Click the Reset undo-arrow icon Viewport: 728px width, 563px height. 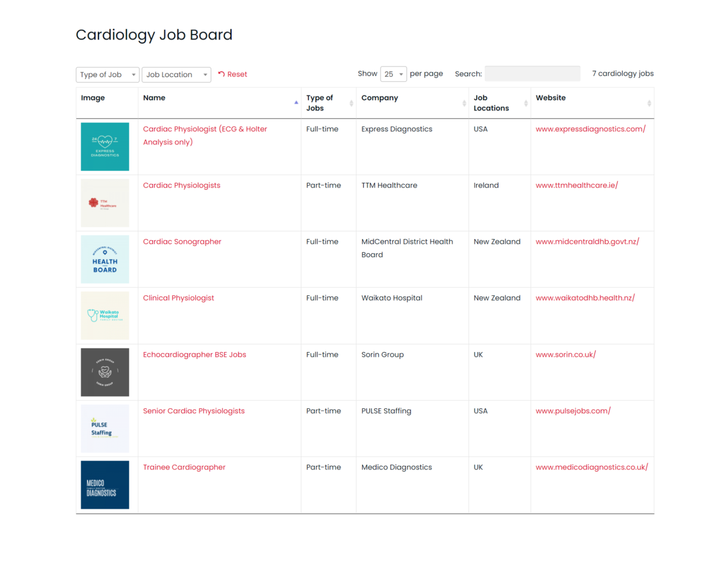[221, 74]
